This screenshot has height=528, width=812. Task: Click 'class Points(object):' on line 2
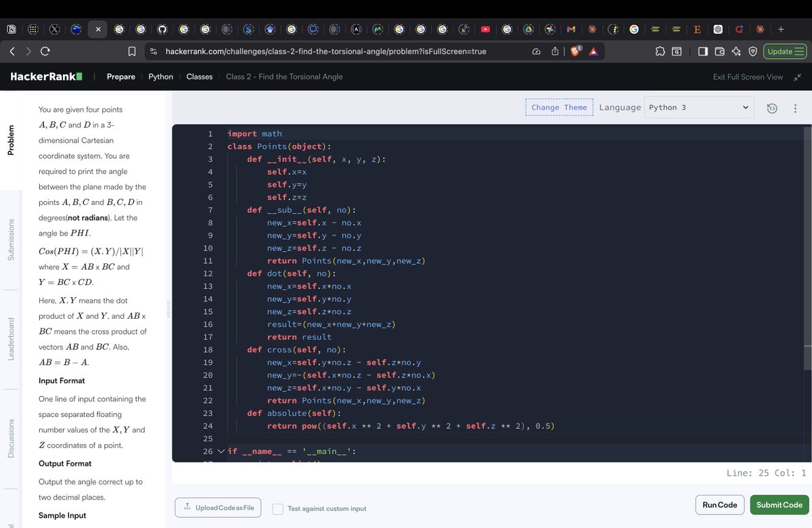tap(279, 146)
